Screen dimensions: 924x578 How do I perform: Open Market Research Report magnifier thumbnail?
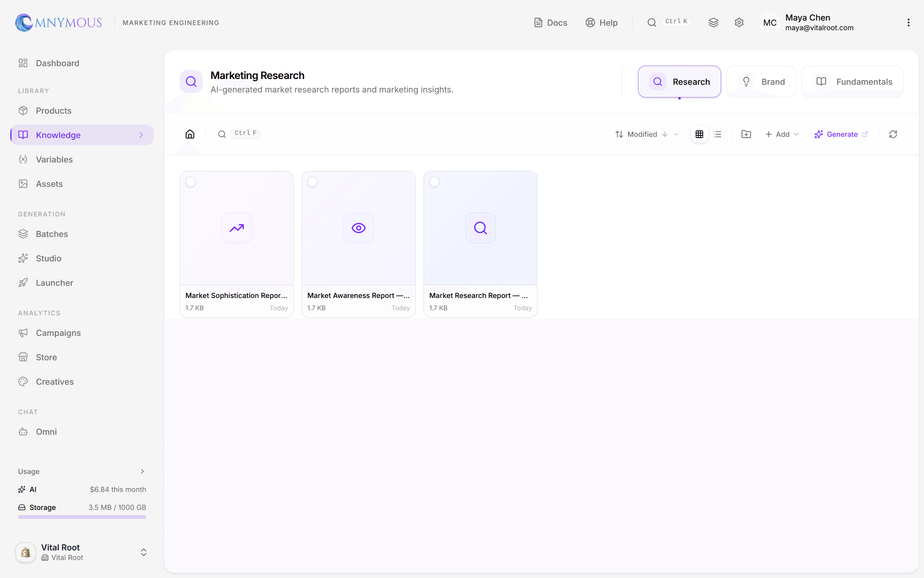[x=480, y=228]
